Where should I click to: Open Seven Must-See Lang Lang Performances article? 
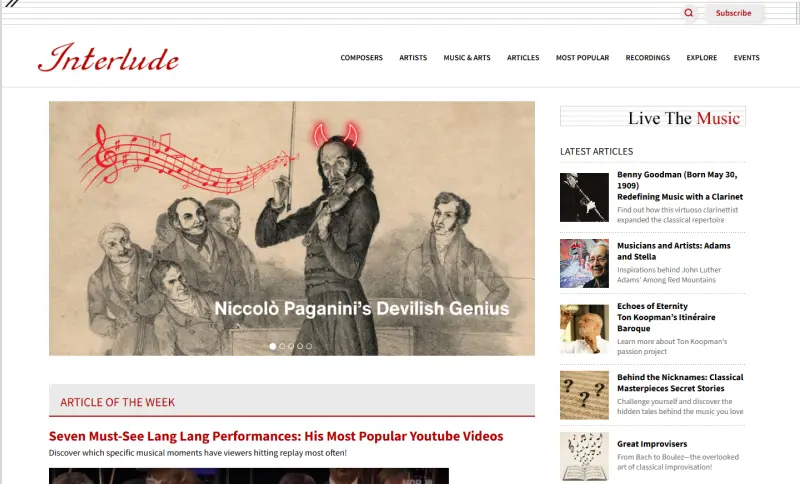(276, 436)
